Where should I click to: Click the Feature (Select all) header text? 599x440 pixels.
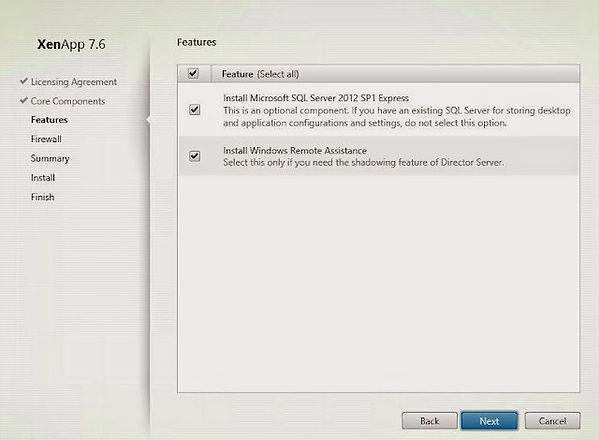[261, 74]
